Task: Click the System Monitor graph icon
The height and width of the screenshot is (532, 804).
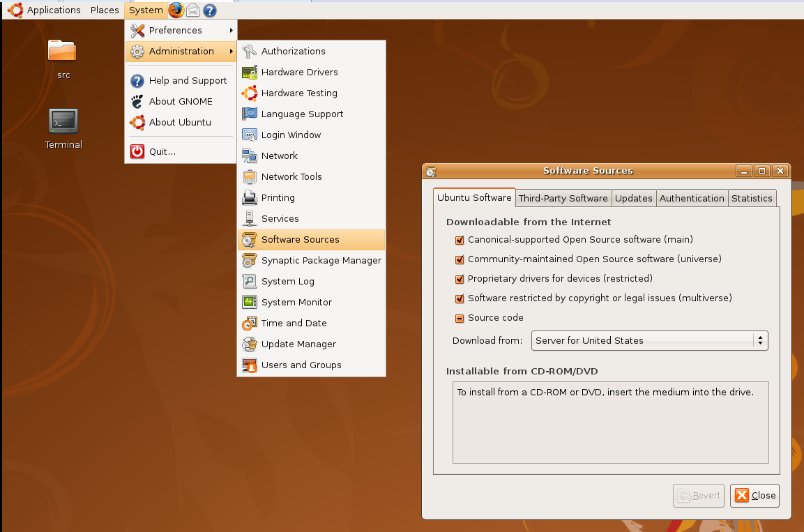Action: (249, 303)
